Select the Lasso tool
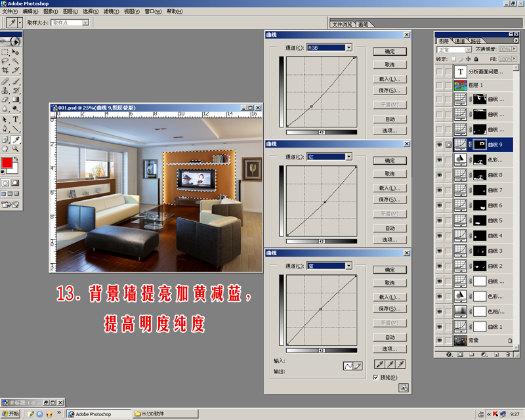525x420 pixels. [5, 61]
